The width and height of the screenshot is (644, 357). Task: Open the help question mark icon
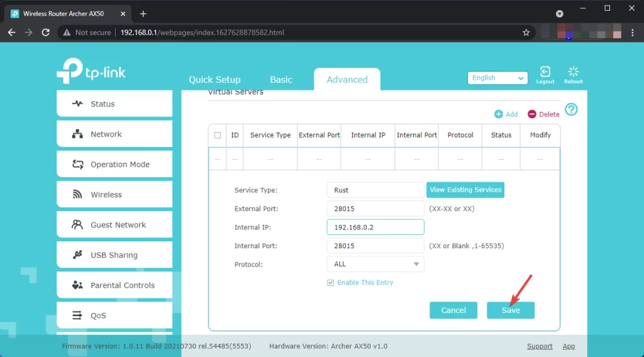571,109
